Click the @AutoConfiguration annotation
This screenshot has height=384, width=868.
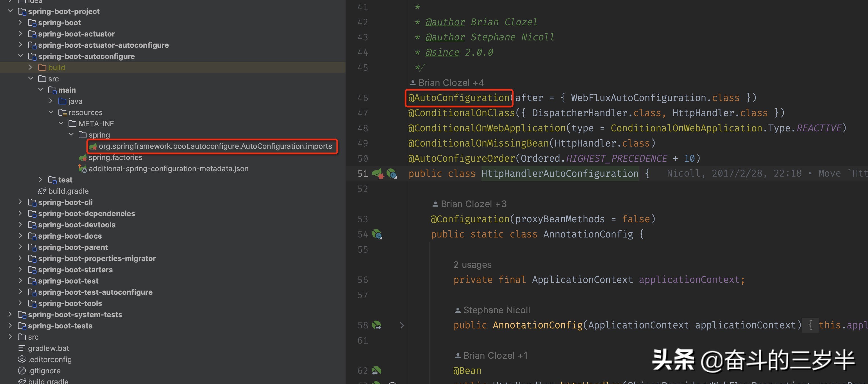coord(459,98)
